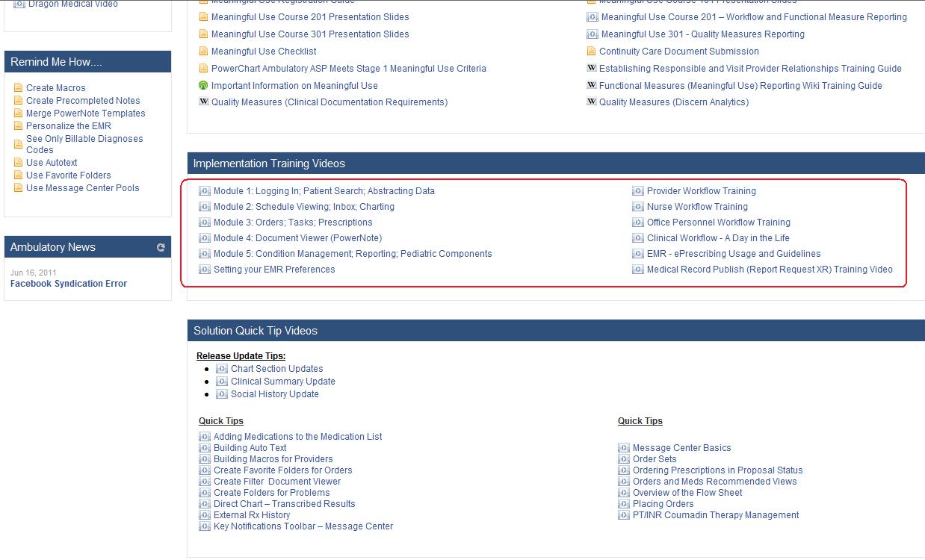
Task: Click video icon beside Module 5: Condition Management
Action: point(205,254)
